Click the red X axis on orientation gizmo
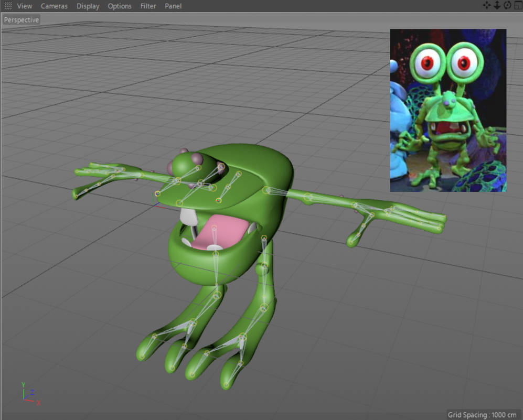The width and height of the screenshot is (523, 420). click(38, 402)
